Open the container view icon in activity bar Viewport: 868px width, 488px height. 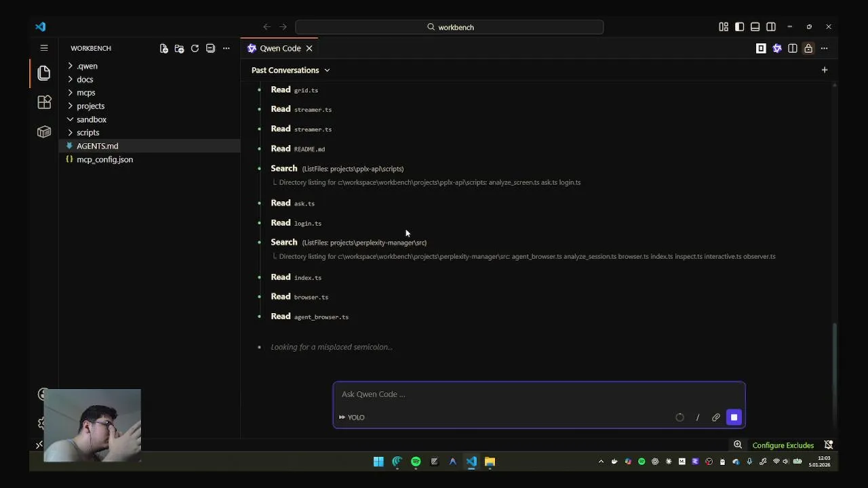(44, 131)
